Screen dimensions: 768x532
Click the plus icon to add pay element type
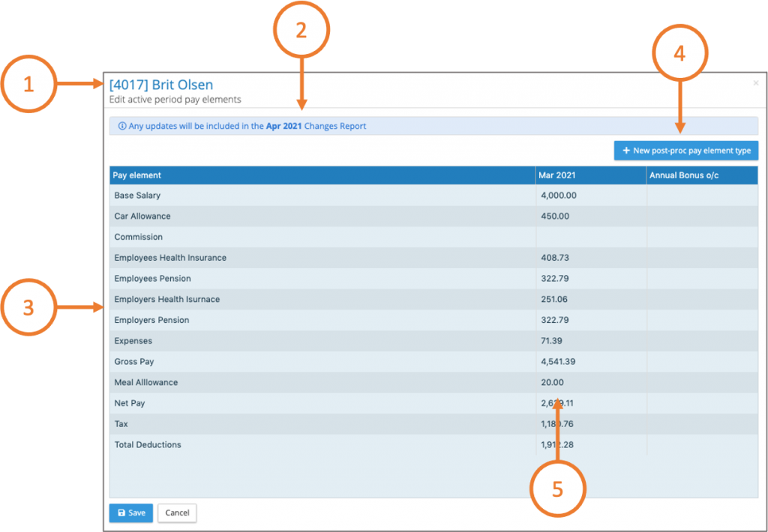pos(626,151)
